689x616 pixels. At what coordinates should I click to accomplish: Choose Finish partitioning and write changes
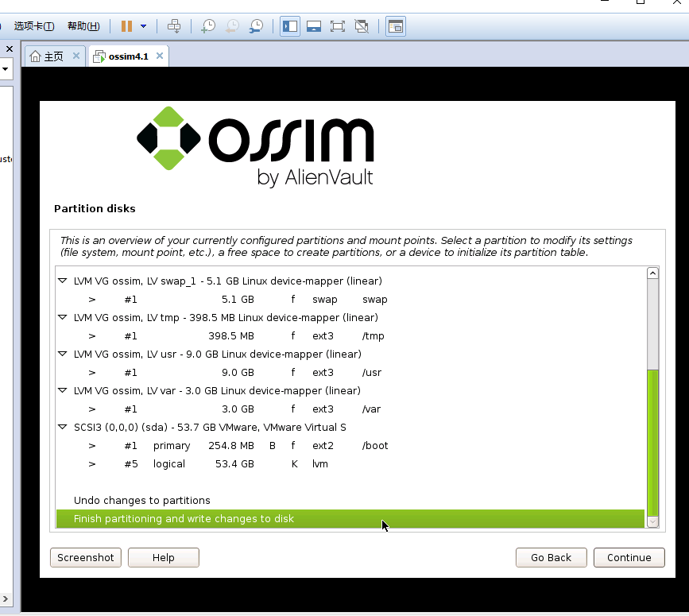click(x=350, y=519)
